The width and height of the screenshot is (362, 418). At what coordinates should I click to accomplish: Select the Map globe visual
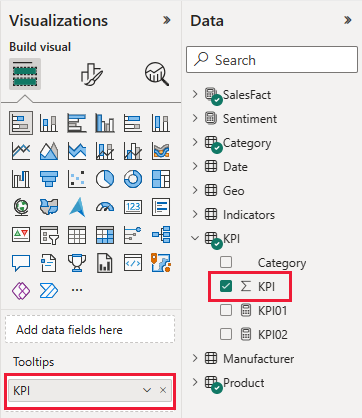(21, 207)
